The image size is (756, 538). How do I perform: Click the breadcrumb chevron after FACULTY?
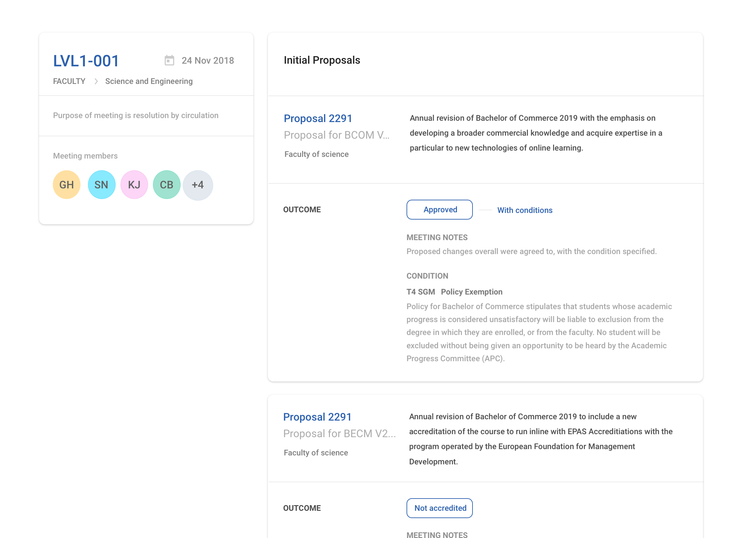pyautogui.click(x=96, y=81)
